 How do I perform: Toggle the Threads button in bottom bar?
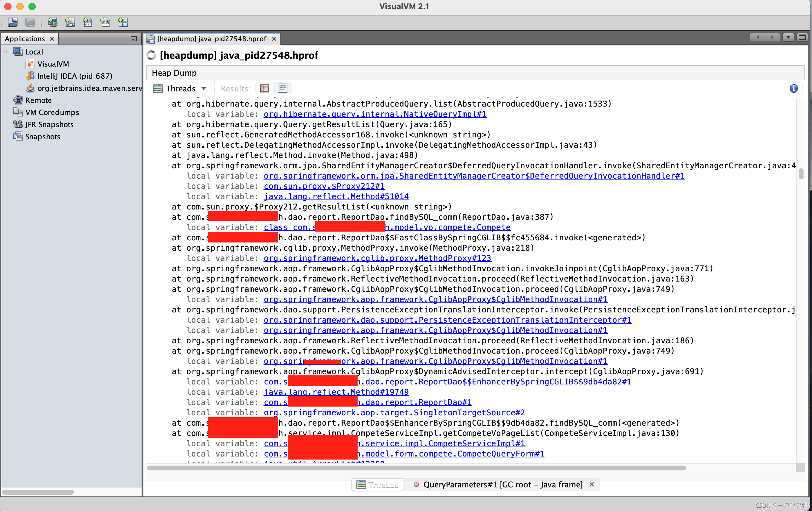378,485
